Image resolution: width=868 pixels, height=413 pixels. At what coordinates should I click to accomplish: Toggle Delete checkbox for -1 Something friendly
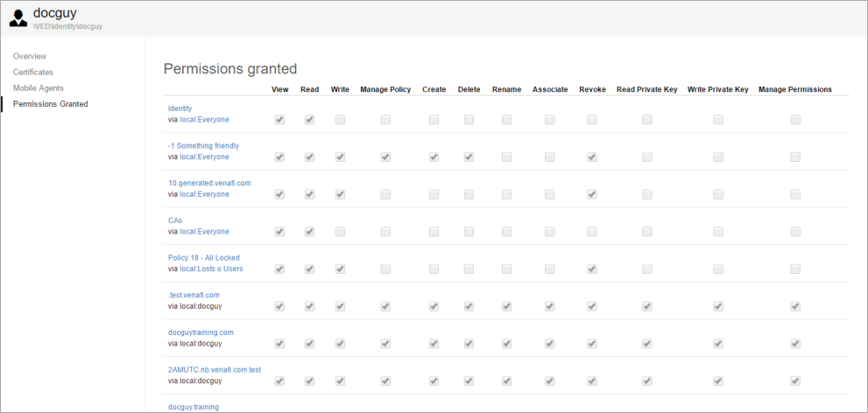pyautogui.click(x=469, y=157)
